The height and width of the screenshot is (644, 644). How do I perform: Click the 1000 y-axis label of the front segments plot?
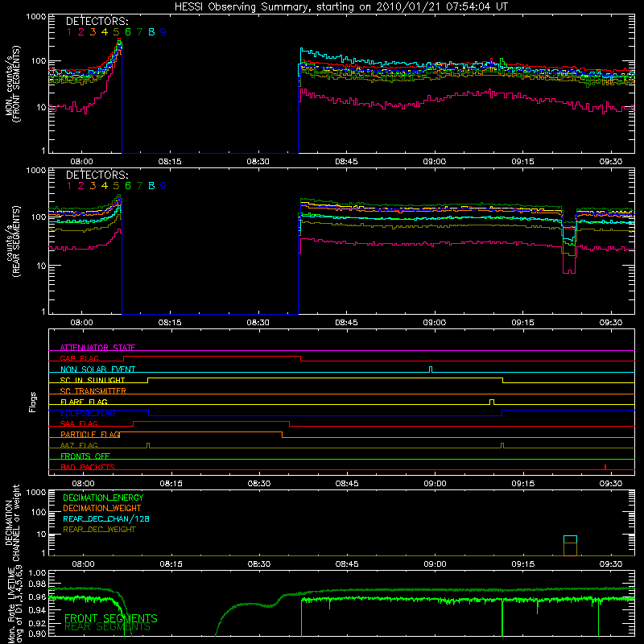point(36,17)
